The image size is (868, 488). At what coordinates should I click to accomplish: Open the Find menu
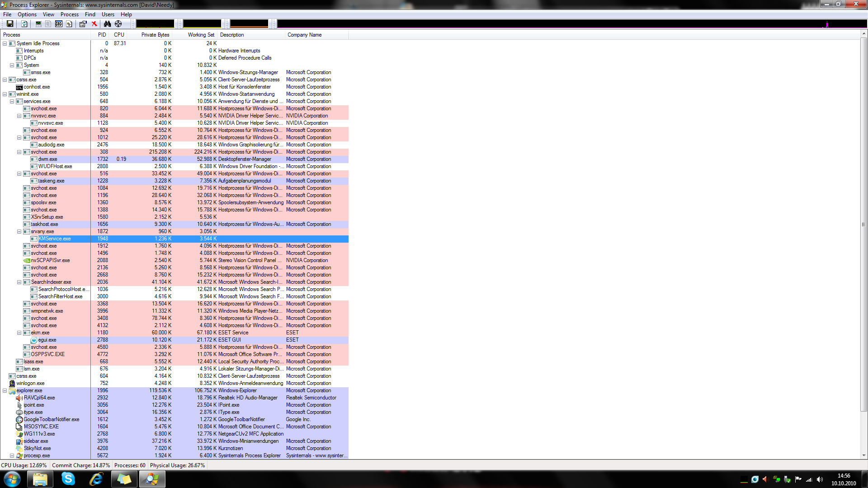coord(90,14)
